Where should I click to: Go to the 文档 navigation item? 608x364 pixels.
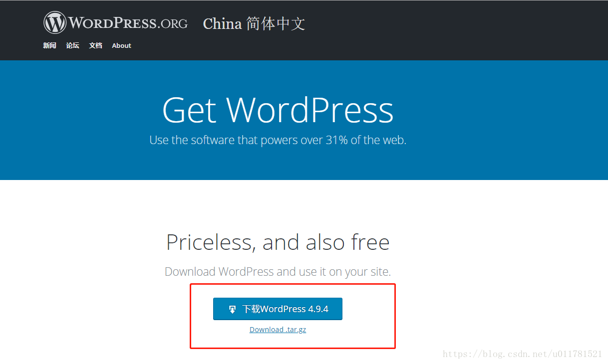click(x=95, y=45)
